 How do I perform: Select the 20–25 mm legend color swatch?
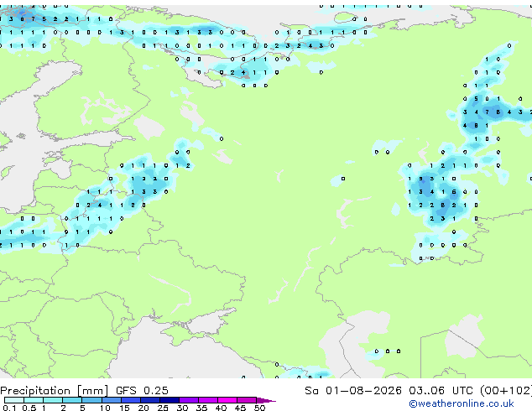point(149,400)
